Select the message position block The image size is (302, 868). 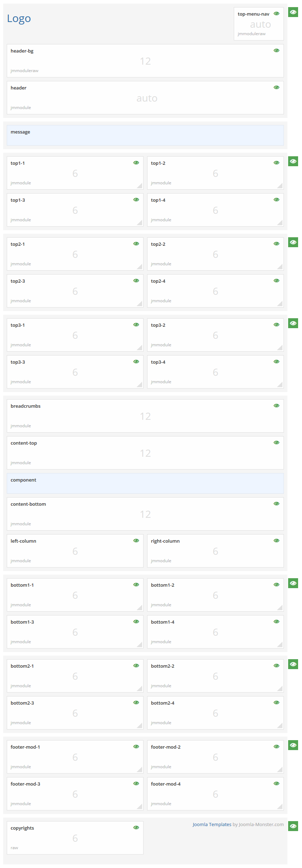click(x=145, y=135)
